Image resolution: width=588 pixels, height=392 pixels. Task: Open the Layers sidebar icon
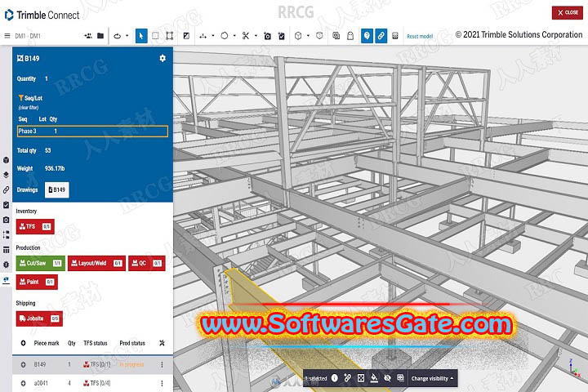[6, 175]
